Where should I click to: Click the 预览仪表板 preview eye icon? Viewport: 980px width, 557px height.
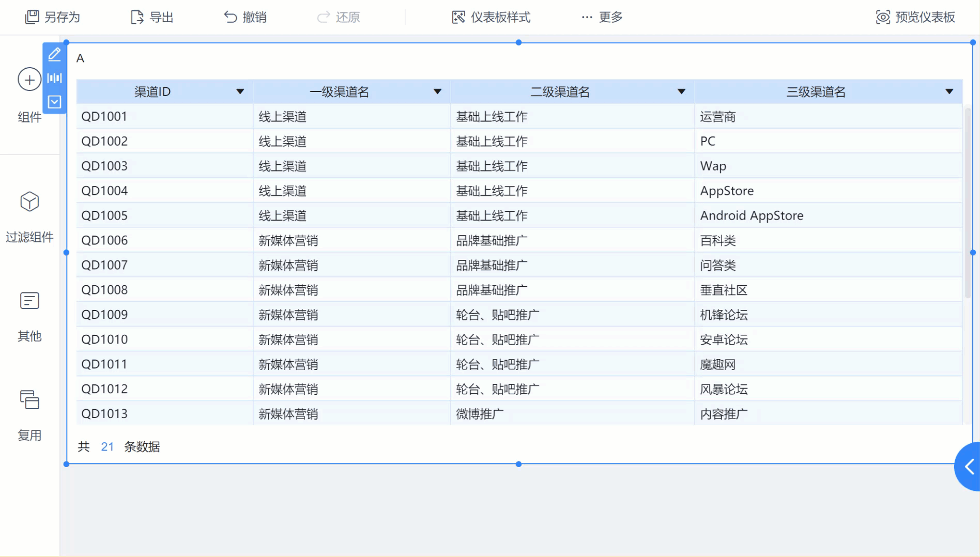882,17
